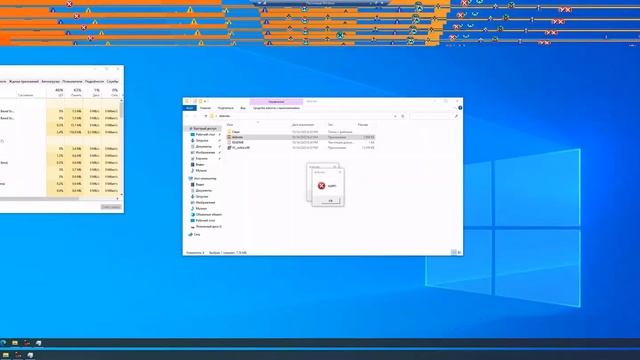Click the Сеть network icon in sidebar
Image resolution: width=640 pixels, height=360 pixels.
tap(190, 235)
